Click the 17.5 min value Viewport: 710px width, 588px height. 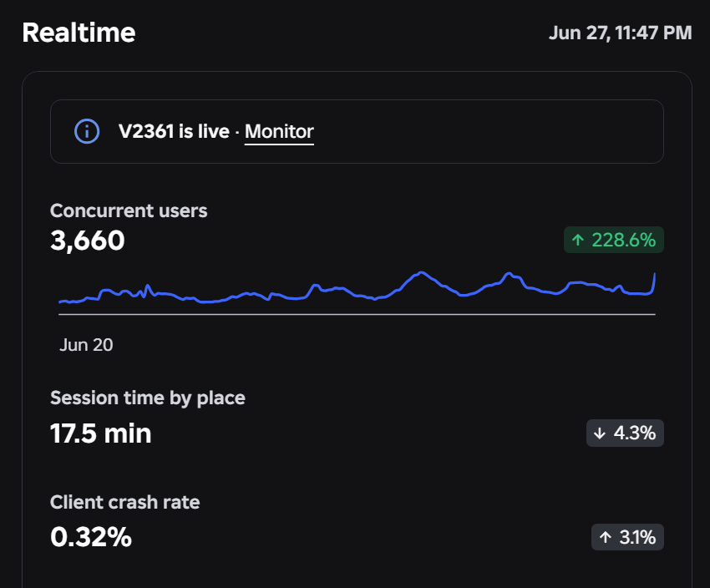[100, 433]
